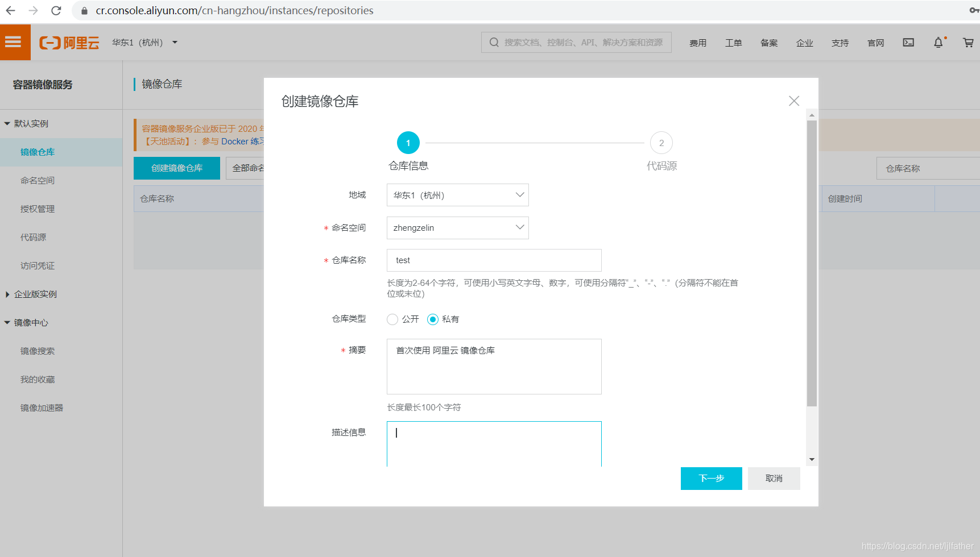Screen dimensions: 980x557
Task: Open the 官网 header link
Action: [x=876, y=43]
